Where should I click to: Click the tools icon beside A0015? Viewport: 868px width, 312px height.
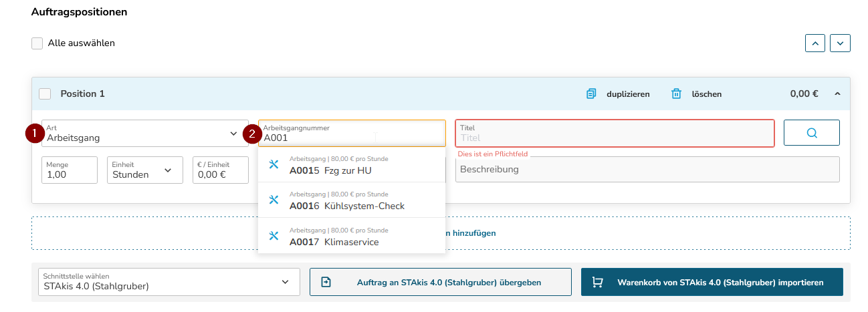(x=274, y=164)
